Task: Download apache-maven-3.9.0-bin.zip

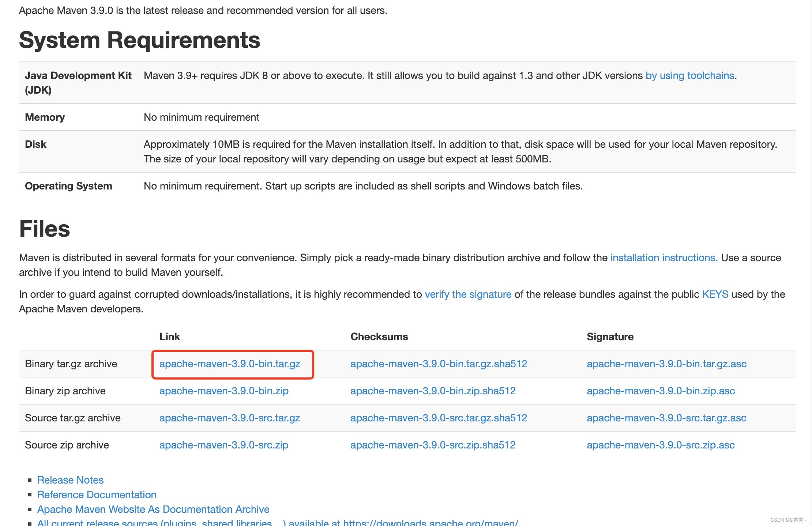Action: click(x=224, y=391)
